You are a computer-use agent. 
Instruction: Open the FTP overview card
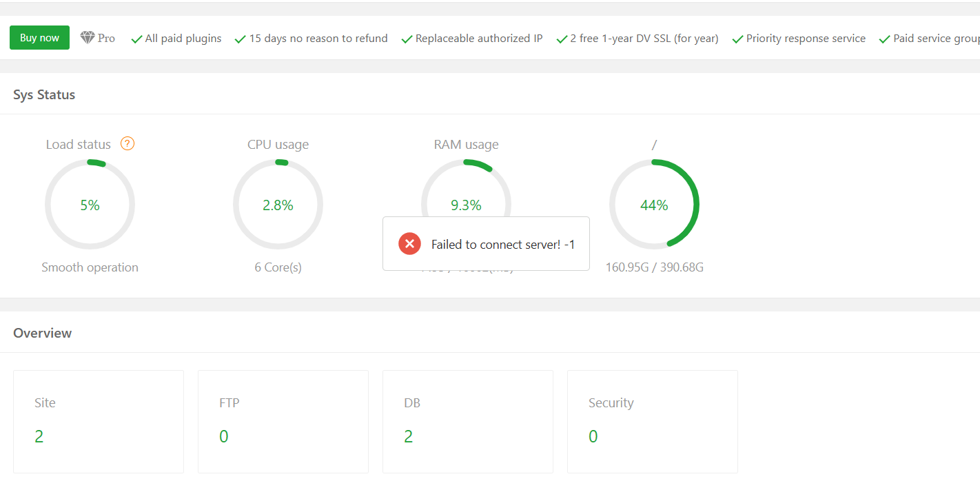click(283, 421)
